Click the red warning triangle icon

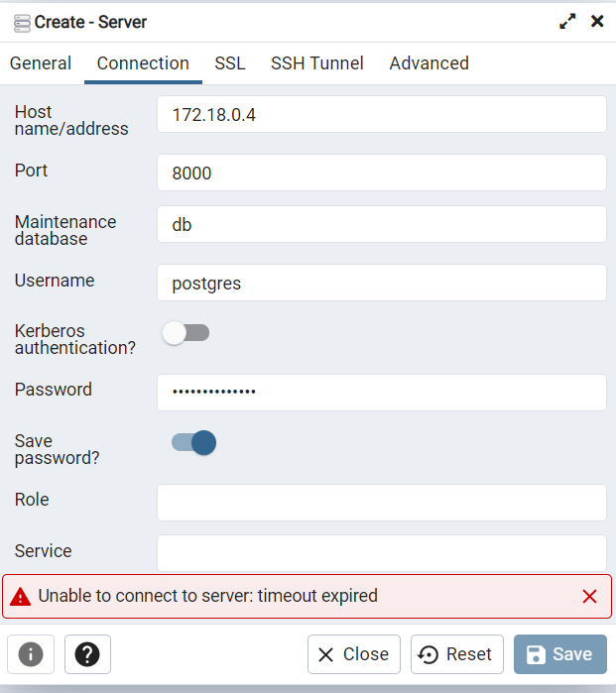pos(20,597)
